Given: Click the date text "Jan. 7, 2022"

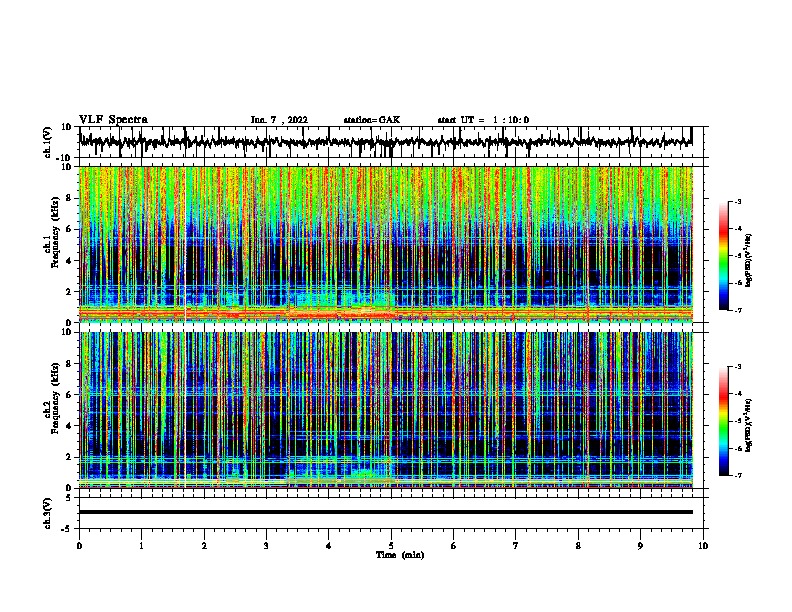Looking at the screenshot, I should tap(279, 120).
